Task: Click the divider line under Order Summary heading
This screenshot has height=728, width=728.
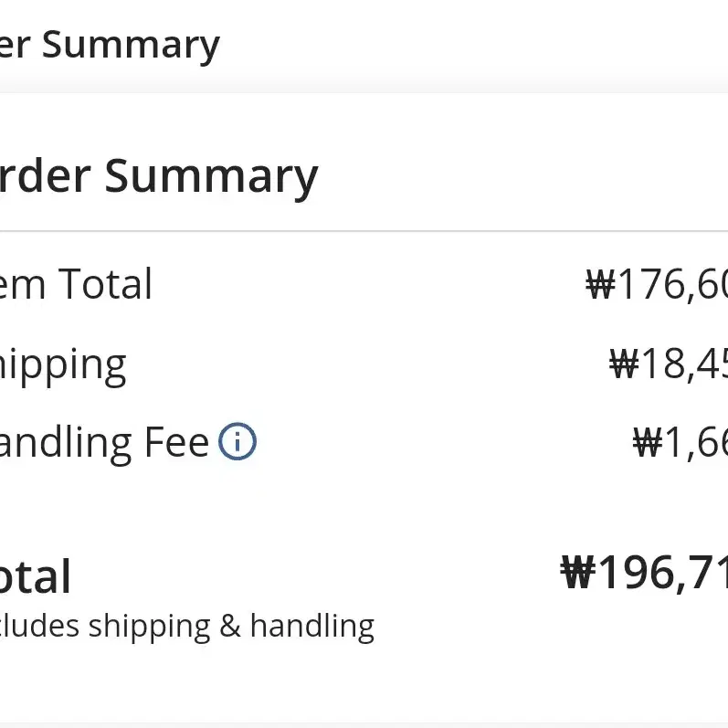Action: pos(364,230)
